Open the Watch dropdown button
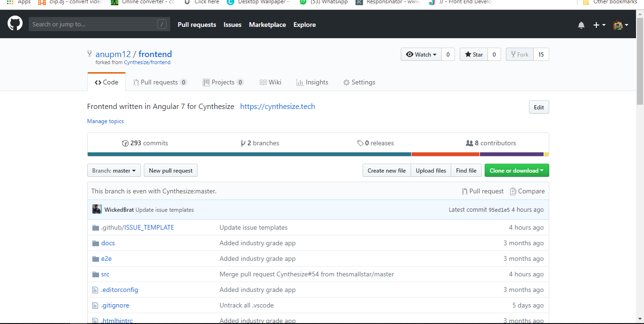This screenshot has height=324, width=644. [x=421, y=54]
